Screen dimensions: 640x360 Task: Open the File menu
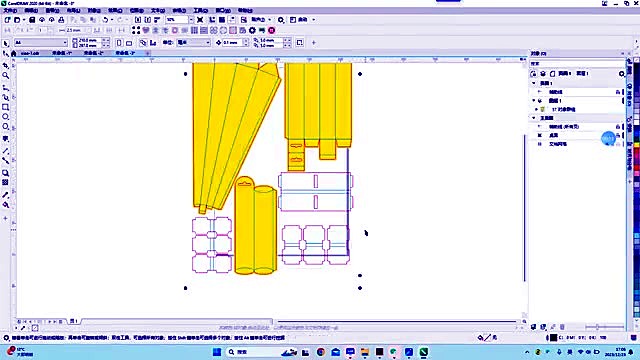tap(10, 11)
